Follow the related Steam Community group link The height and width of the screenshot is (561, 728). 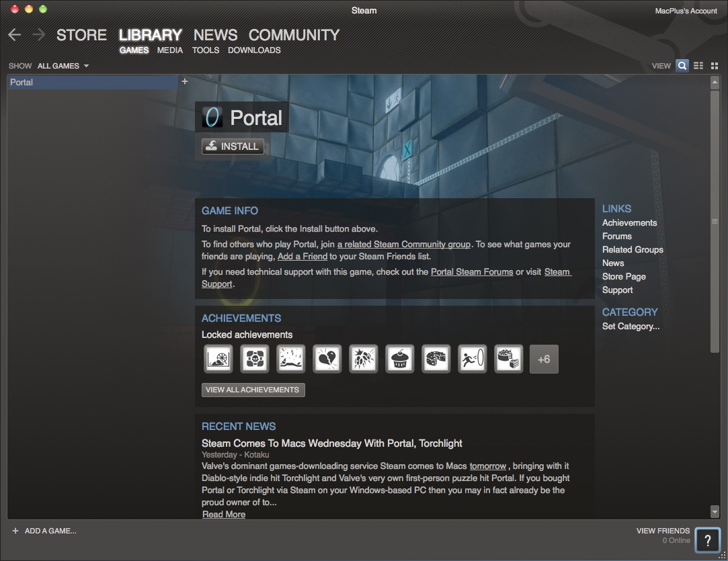click(x=404, y=244)
